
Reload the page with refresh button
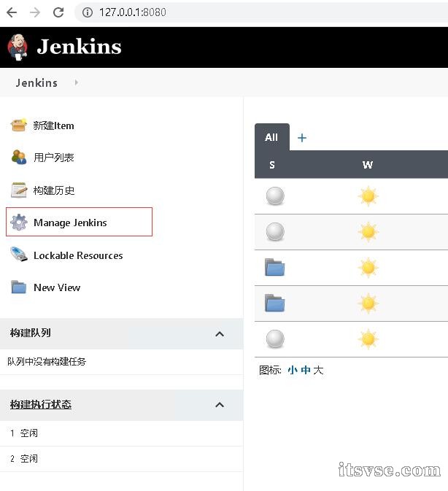tap(58, 12)
